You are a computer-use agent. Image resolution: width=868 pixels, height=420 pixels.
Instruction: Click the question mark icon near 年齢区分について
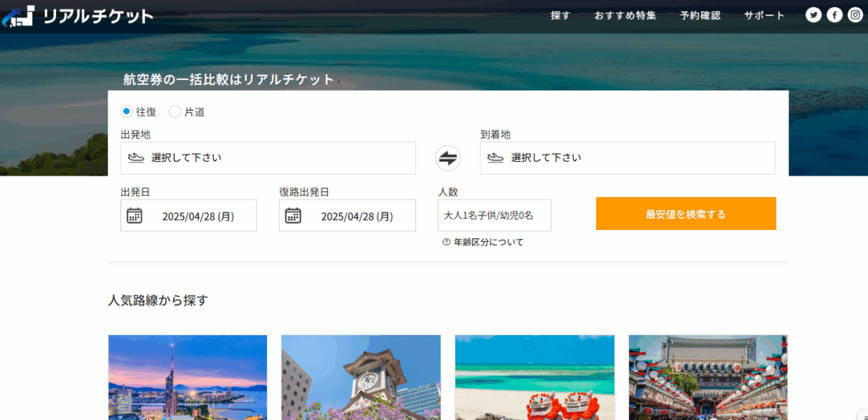pyautogui.click(x=446, y=242)
